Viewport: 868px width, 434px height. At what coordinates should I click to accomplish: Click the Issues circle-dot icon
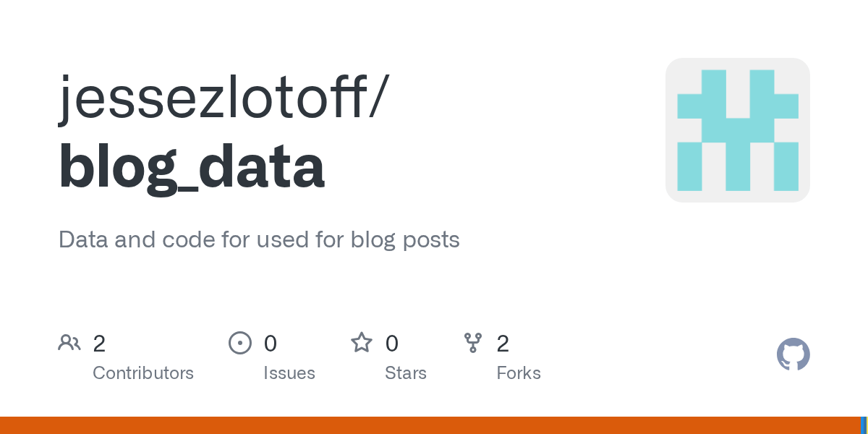pos(240,342)
